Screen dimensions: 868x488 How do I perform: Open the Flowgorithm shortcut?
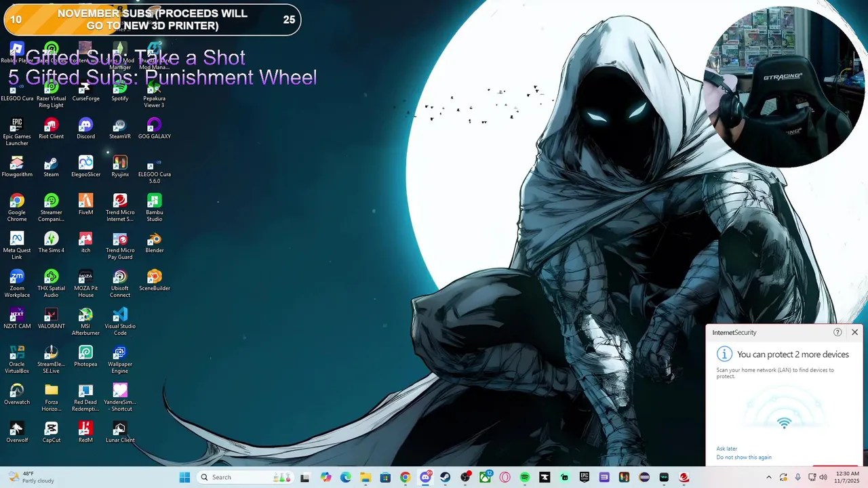pos(17,167)
